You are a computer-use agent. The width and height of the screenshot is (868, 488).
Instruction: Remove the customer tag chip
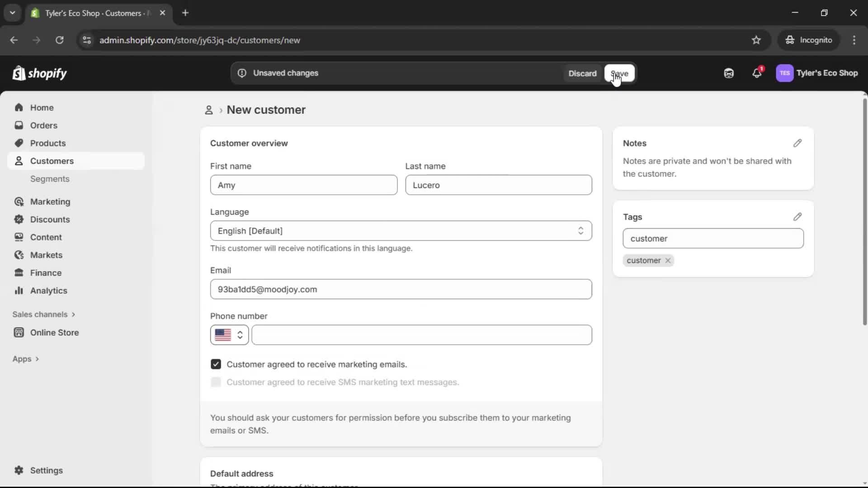point(668,260)
